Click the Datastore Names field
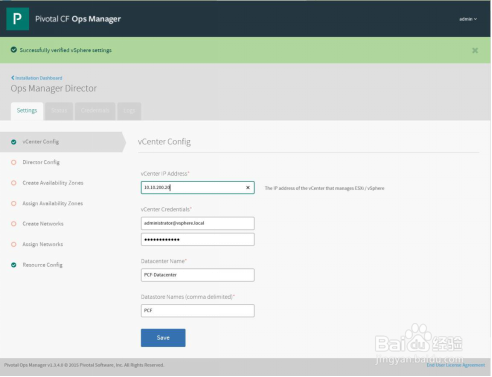 click(x=198, y=311)
